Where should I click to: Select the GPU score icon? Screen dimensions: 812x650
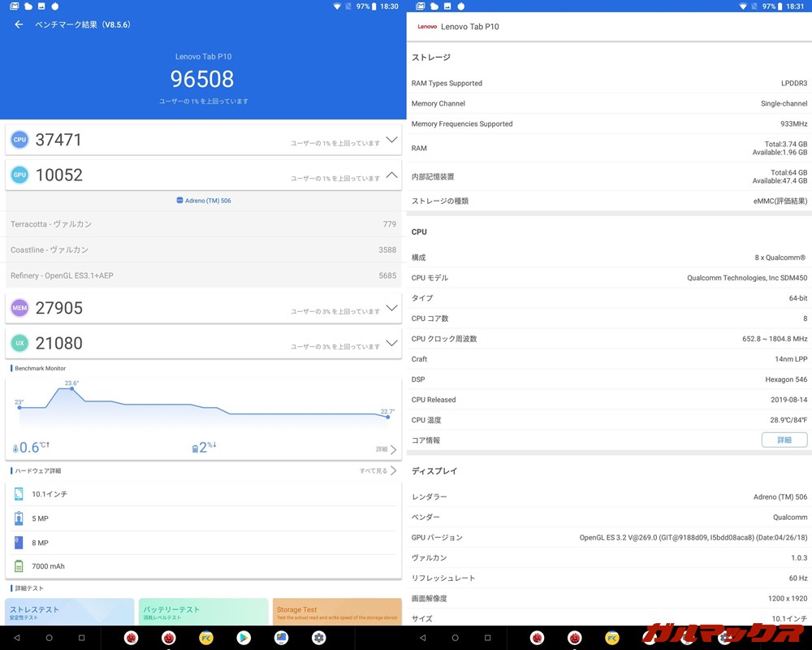tap(19, 175)
